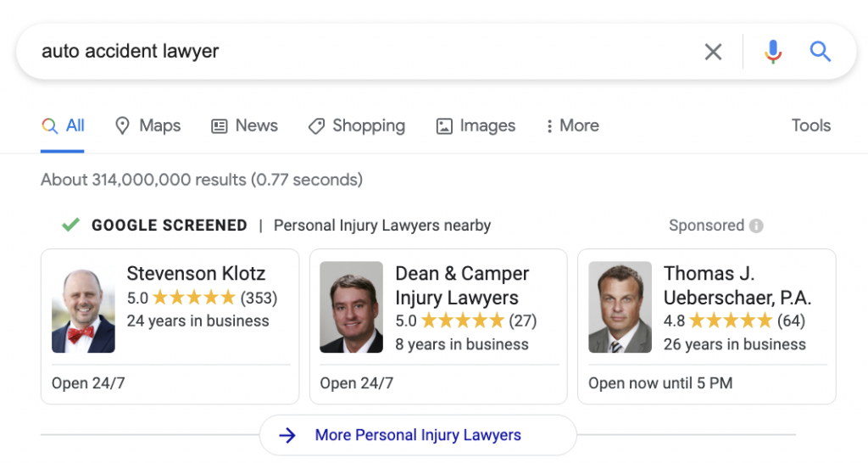
Task: Clear the search query with X icon
Action: point(713,52)
